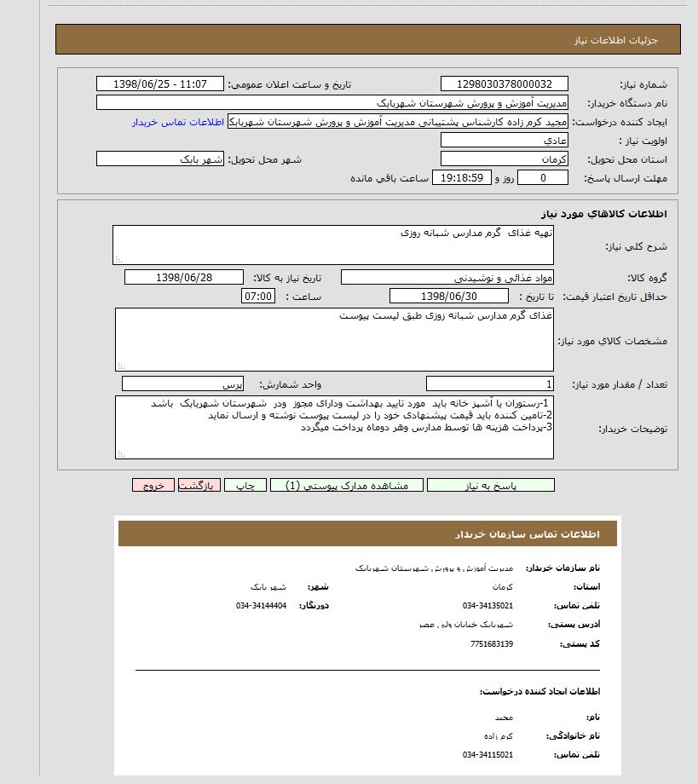Click the 'شماره نیاز' number field
Screen dimensions: 698x784
point(505,84)
